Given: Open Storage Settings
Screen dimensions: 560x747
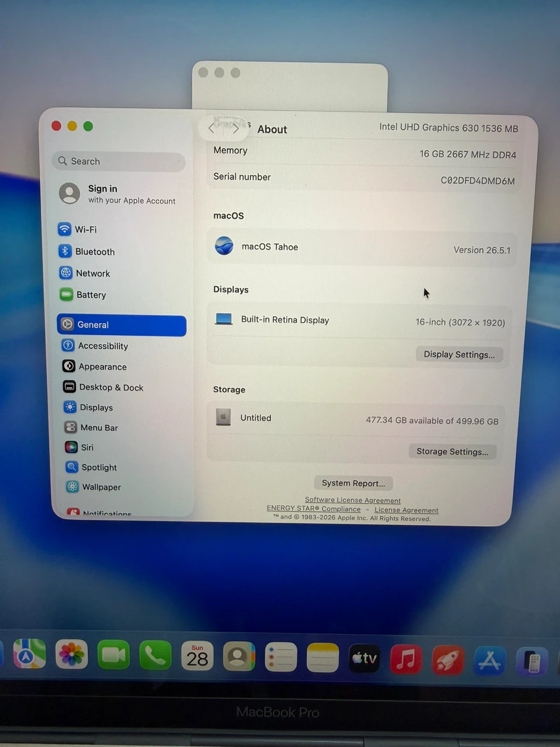Looking at the screenshot, I should (452, 451).
